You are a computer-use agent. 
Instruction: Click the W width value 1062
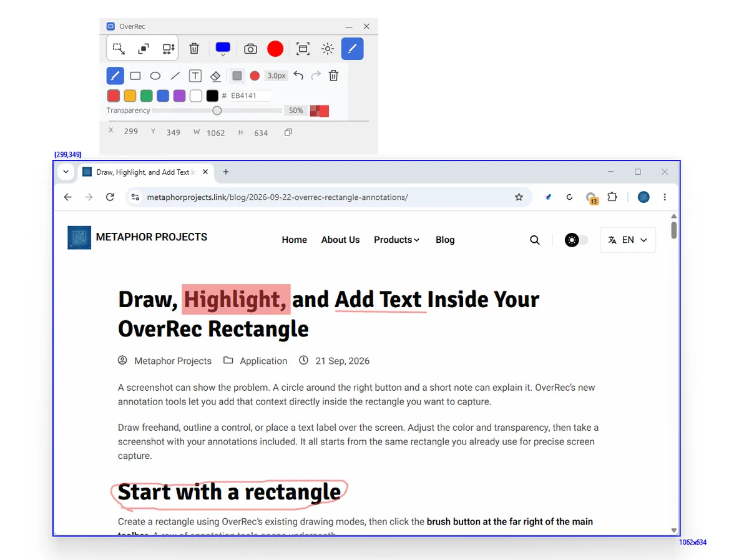point(216,133)
